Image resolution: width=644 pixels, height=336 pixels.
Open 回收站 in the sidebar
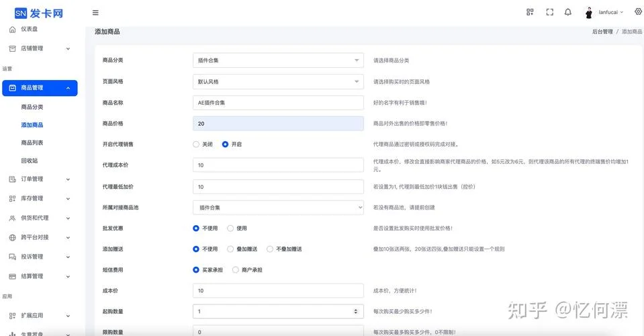pos(29,161)
